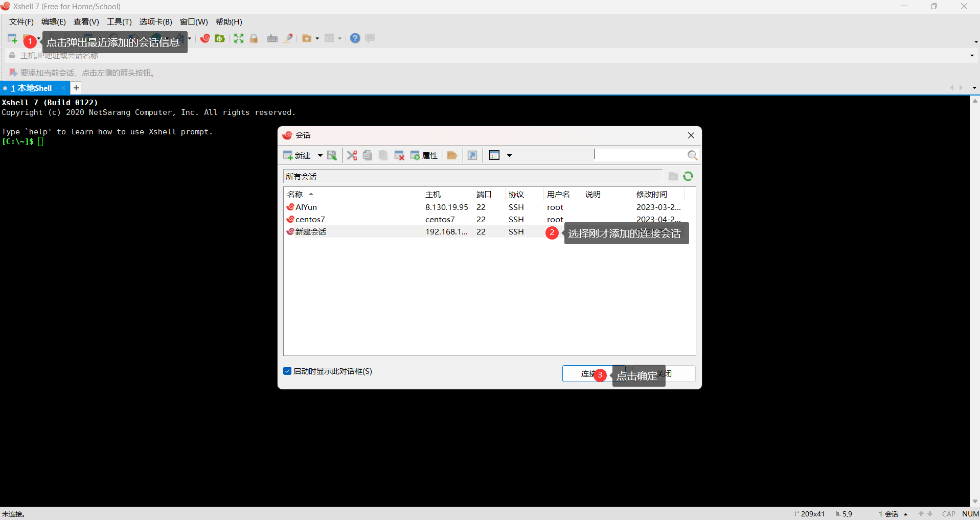Screen dimensions: 980x520
Task: Open the 文件(F) menu
Action: (x=21, y=22)
